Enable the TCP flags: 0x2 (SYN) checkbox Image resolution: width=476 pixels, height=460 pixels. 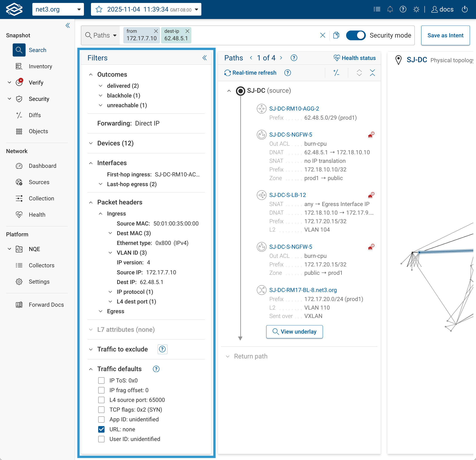(x=101, y=410)
